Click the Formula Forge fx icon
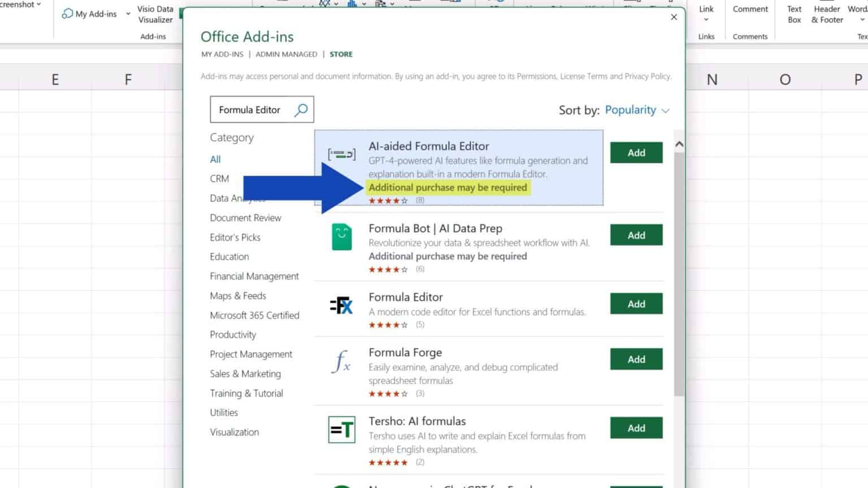 341,361
